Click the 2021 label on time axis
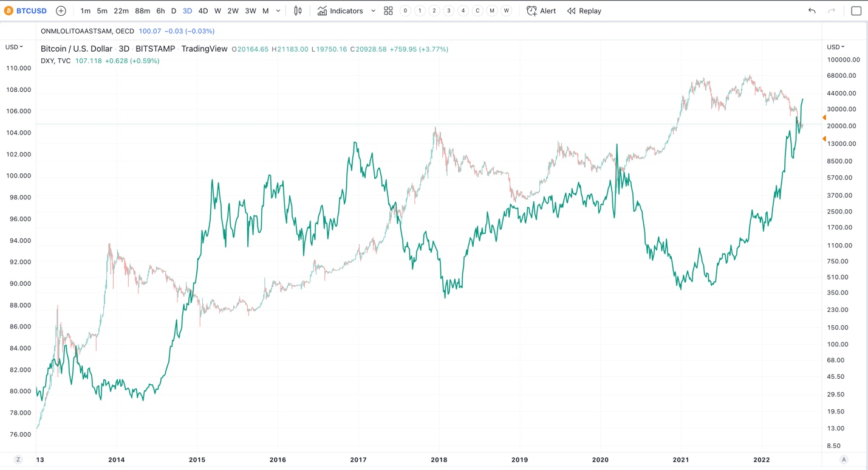The height and width of the screenshot is (470, 868). click(x=681, y=460)
